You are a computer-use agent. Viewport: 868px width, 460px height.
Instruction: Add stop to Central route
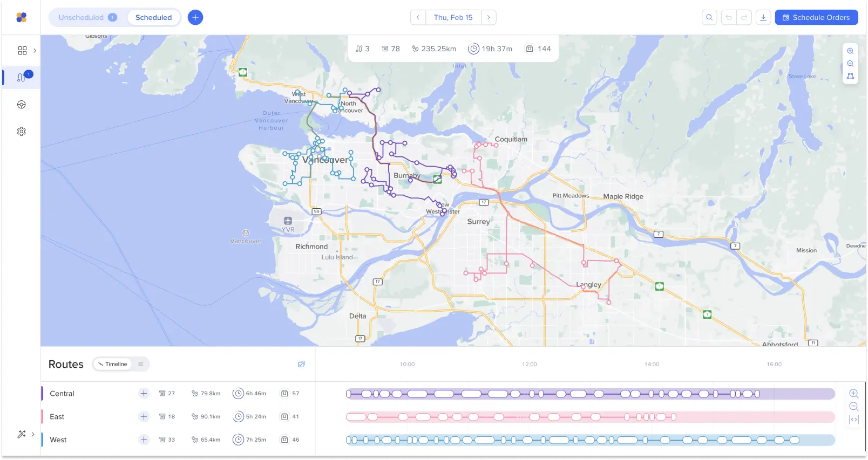point(144,394)
